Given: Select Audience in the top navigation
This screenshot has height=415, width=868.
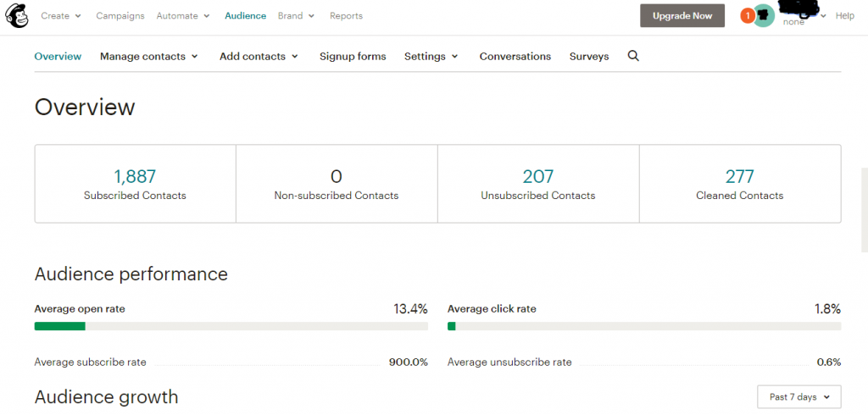Looking at the screenshot, I should click(245, 16).
